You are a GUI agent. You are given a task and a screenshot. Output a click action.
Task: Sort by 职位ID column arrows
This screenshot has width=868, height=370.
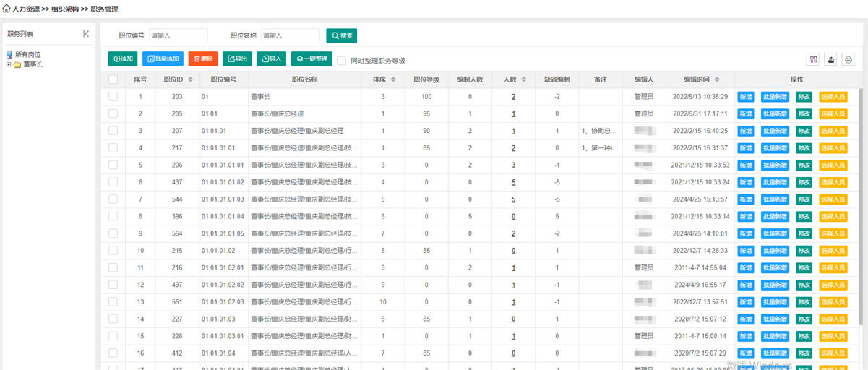coord(191,79)
